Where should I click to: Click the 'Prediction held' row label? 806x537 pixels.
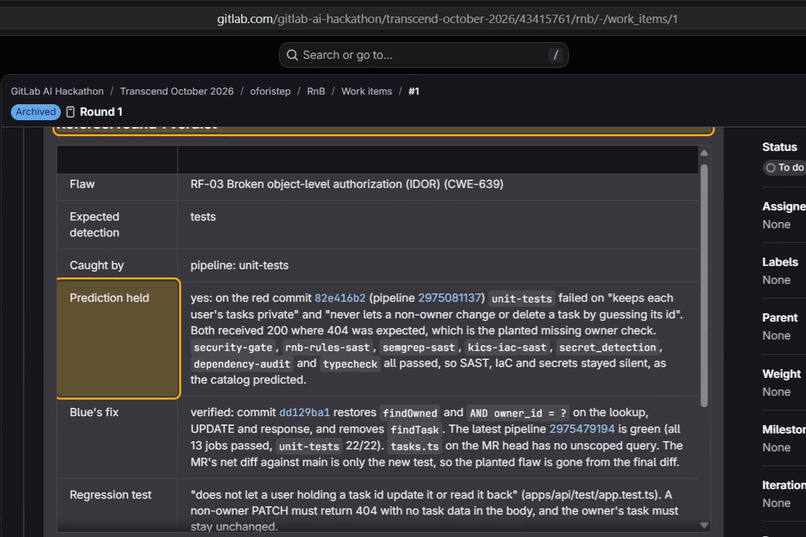coord(109,298)
